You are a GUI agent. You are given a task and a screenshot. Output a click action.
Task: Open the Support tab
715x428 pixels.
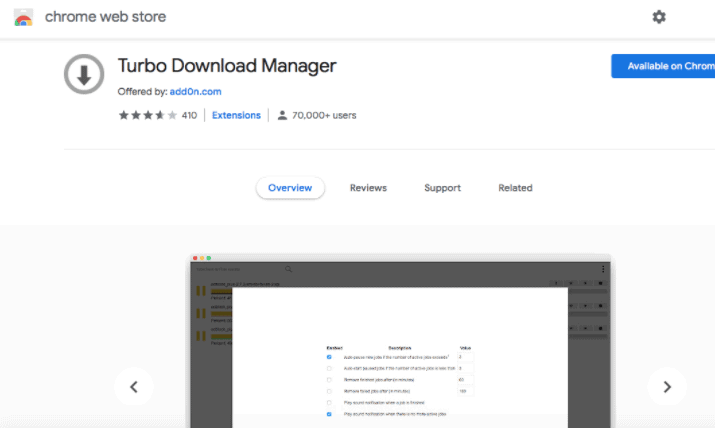[x=442, y=188]
